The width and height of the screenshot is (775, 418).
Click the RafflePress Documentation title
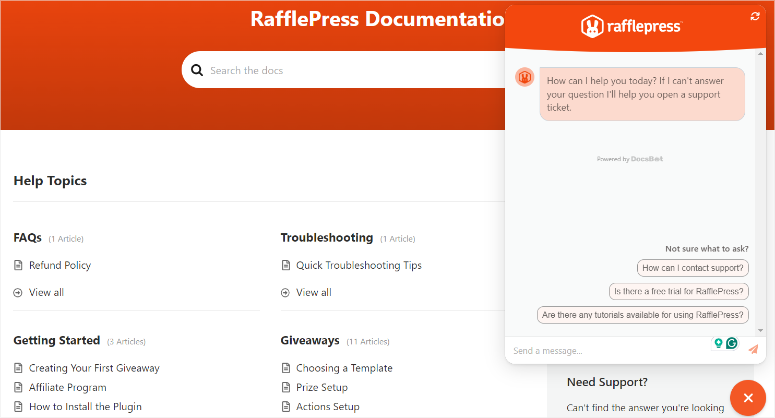(x=377, y=19)
